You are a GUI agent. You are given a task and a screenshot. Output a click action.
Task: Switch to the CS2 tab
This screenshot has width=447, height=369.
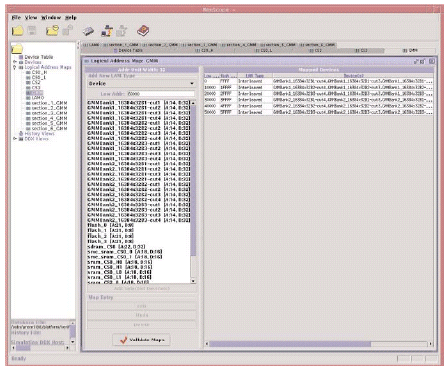point(315,51)
